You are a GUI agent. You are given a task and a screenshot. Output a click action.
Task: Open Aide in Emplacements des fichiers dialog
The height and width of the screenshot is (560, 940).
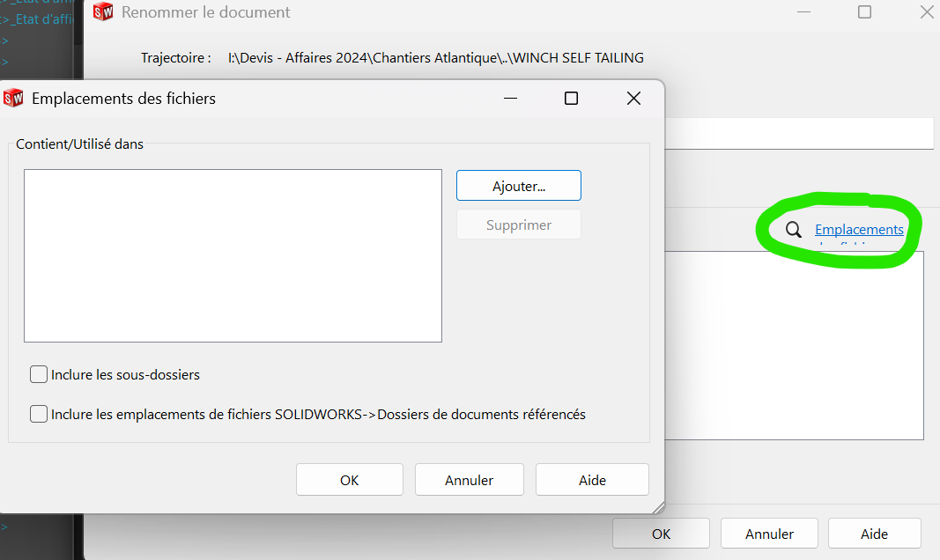pyautogui.click(x=592, y=480)
